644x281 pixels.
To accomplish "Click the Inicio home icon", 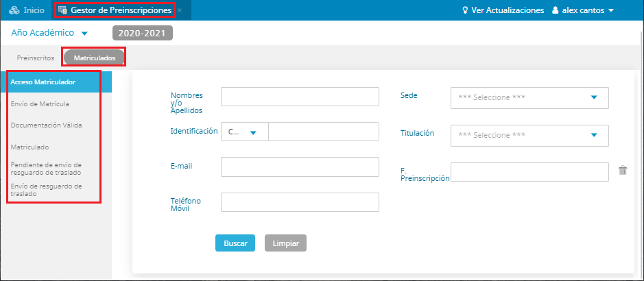I will pos(14,10).
